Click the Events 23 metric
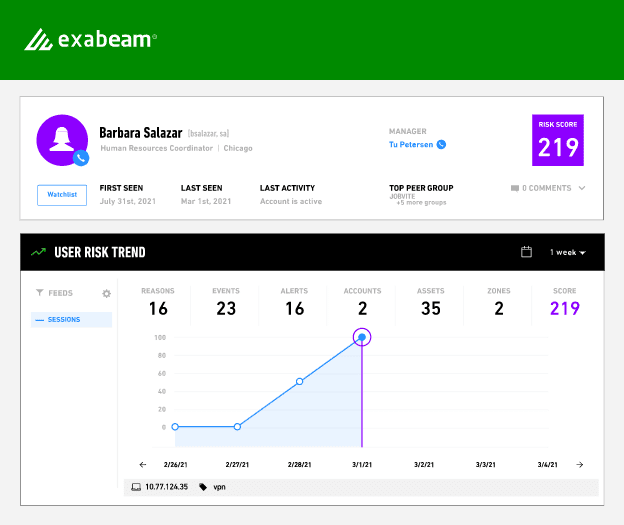 226,303
